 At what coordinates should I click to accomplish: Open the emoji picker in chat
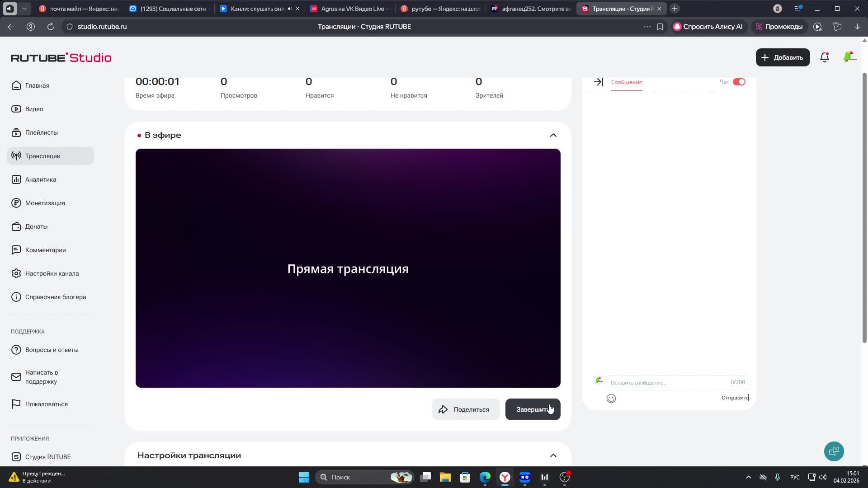coord(611,398)
